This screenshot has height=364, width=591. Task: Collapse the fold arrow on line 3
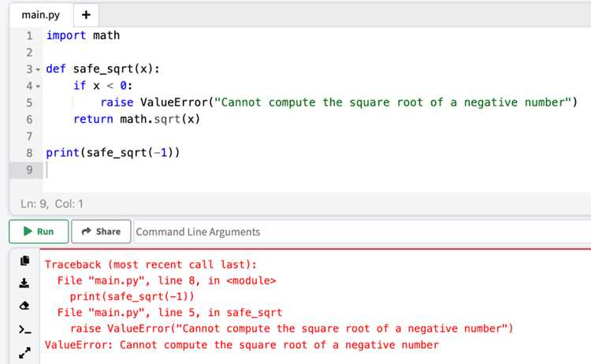point(38,69)
